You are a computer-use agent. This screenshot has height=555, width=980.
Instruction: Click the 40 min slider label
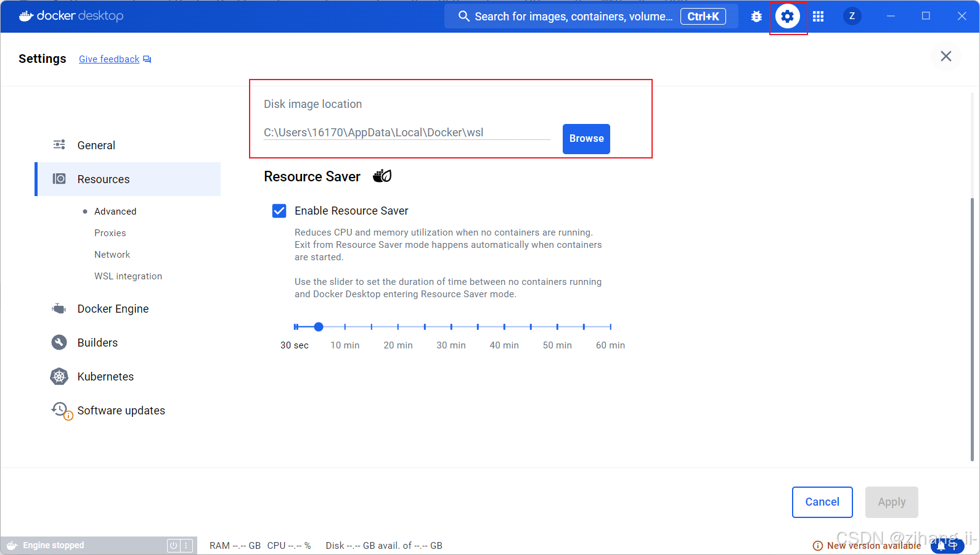coord(504,345)
